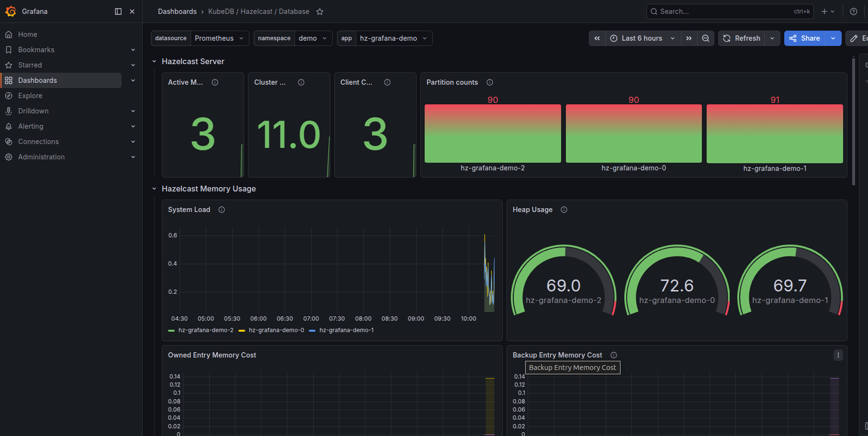Expand the Alerting section chevron

133,126
